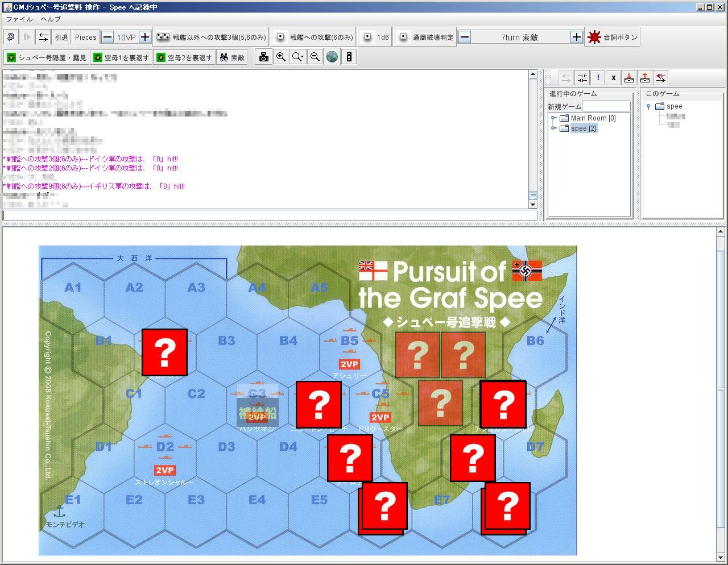This screenshot has width=728, height=565.
Task: Click the red burst 台詞ボタン
Action: tap(612, 38)
